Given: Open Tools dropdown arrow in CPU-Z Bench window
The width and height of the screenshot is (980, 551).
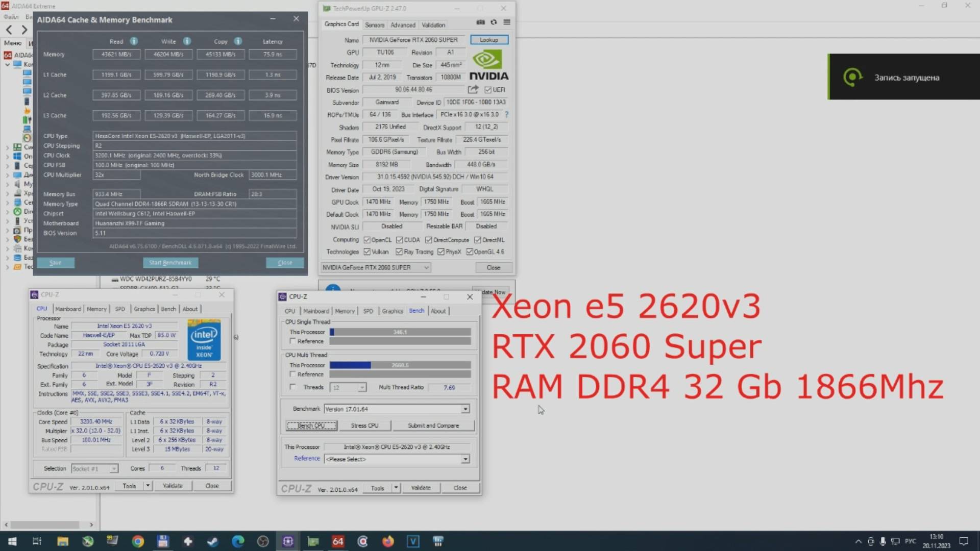Looking at the screenshot, I should [x=396, y=488].
